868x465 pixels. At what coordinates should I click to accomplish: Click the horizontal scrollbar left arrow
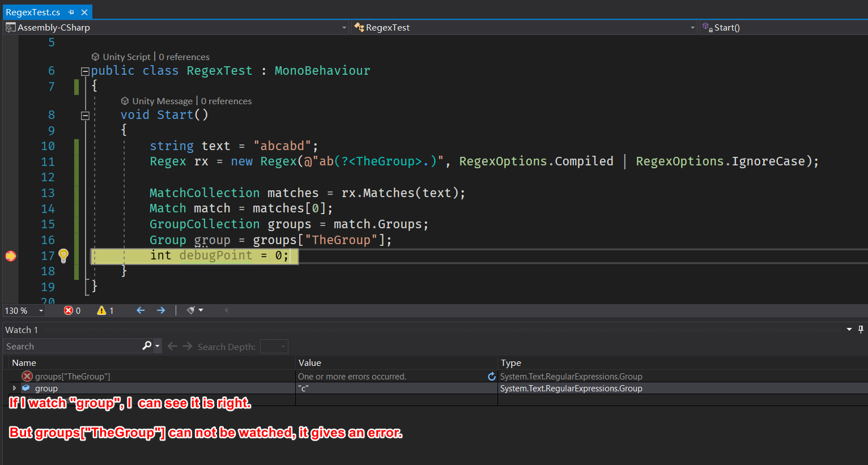click(x=226, y=310)
